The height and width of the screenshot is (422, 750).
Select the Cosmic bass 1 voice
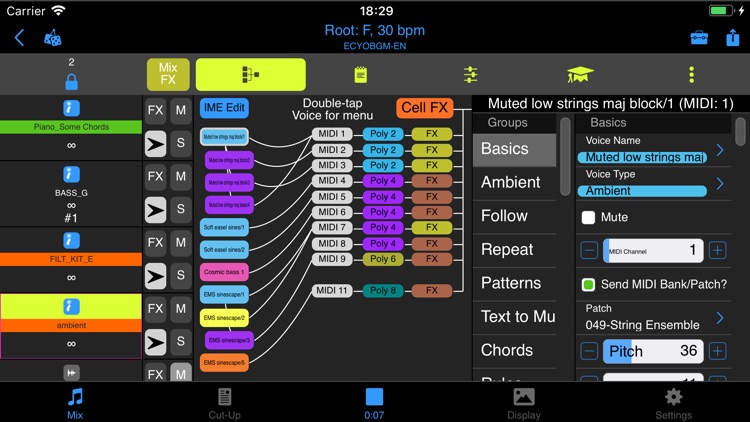pyautogui.click(x=224, y=272)
